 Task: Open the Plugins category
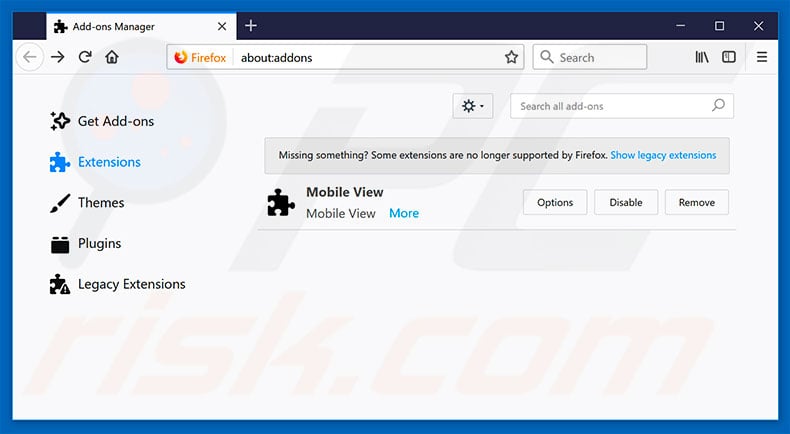86,243
